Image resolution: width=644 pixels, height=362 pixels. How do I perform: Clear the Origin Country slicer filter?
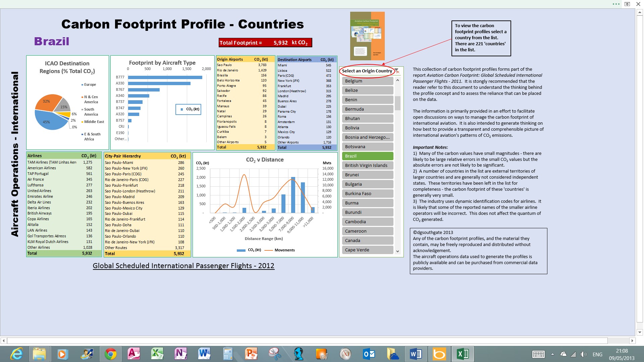pos(397,71)
